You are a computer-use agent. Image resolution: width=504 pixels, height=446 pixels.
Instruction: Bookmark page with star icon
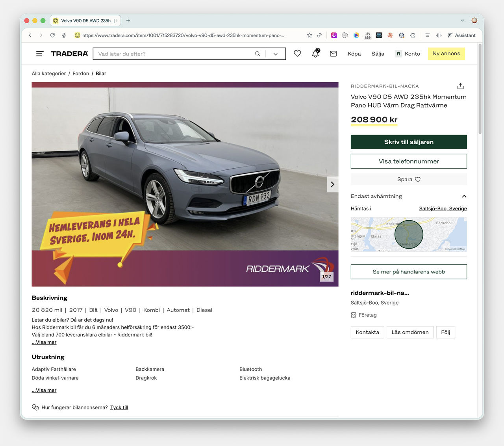click(x=309, y=35)
